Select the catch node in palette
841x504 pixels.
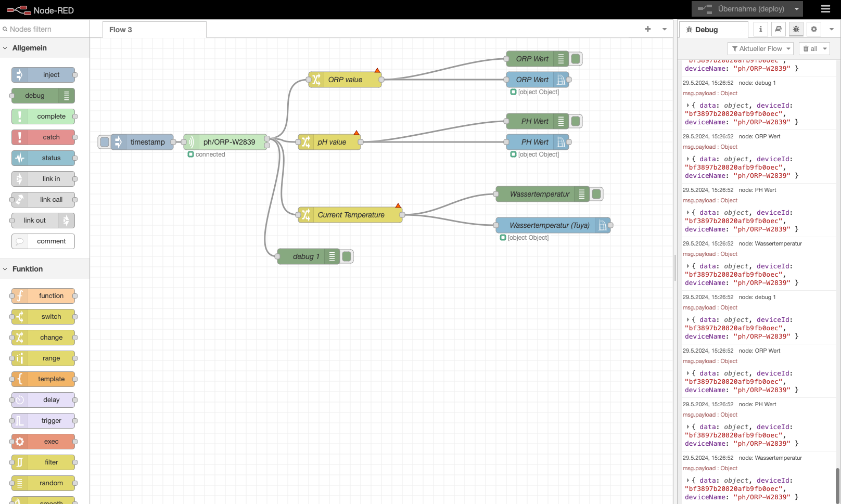(x=43, y=137)
